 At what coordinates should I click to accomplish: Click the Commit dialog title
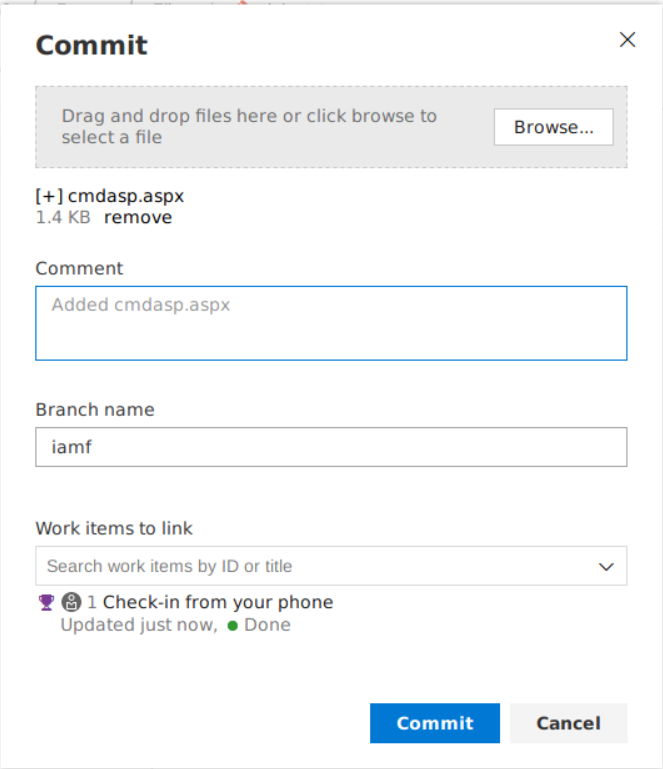coord(91,45)
